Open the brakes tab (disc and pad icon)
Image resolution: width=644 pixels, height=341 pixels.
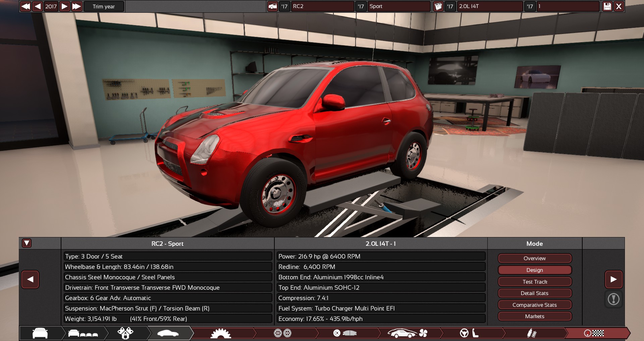[x=344, y=333]
